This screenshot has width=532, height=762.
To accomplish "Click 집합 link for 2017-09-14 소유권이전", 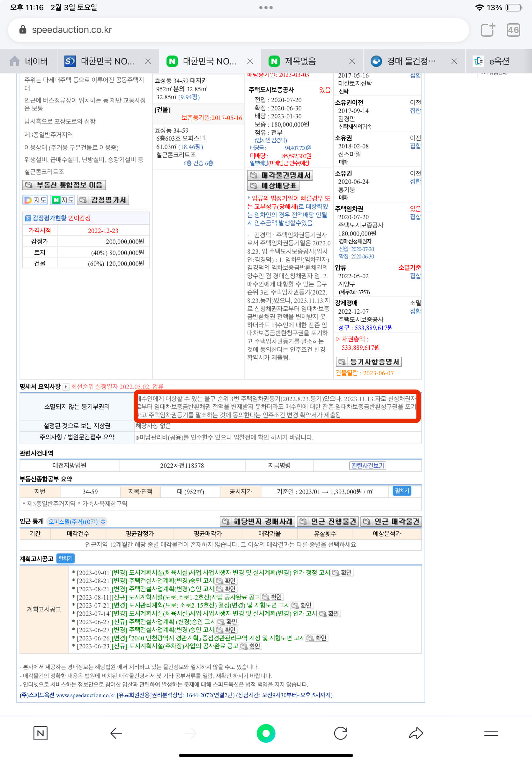I will pos(415,110).
